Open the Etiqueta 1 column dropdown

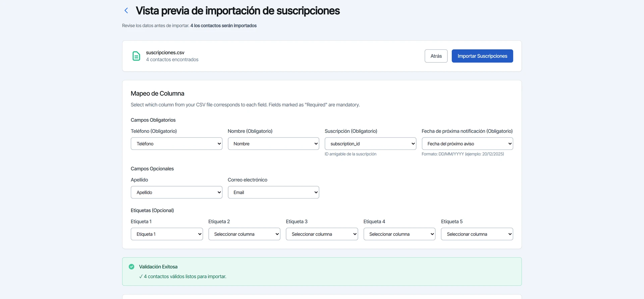pos(167,234)
